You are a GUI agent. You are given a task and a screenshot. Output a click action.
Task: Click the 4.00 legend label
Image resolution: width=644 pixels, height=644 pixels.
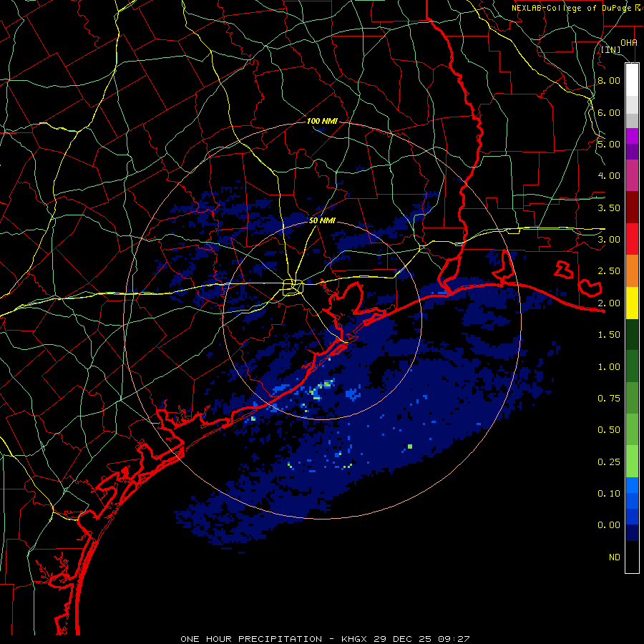click(x=609, y=176)
